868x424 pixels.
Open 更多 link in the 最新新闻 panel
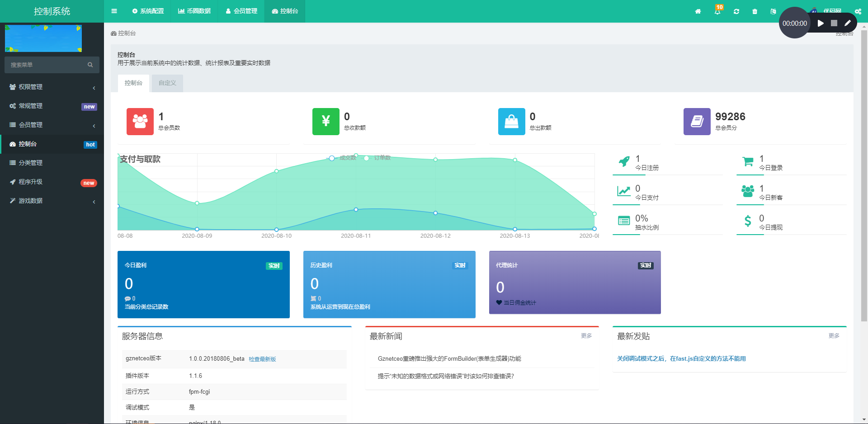point(586,336)
